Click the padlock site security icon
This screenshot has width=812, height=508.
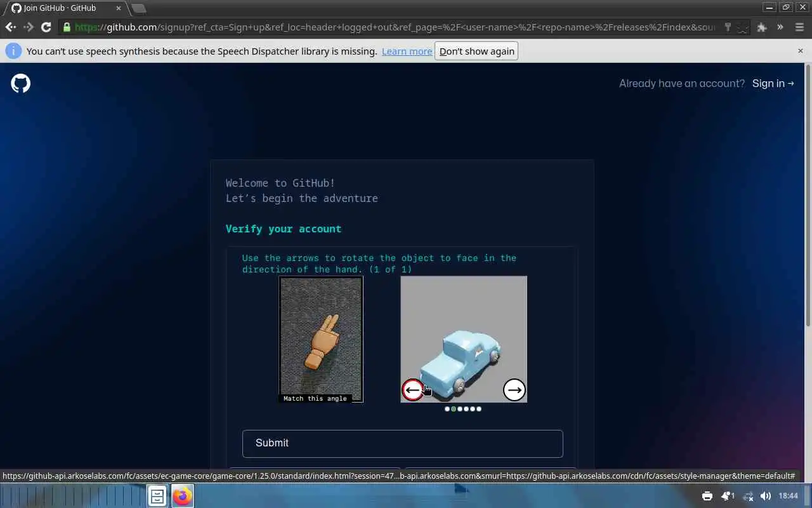pyautogui.click(x=67, y=27)
